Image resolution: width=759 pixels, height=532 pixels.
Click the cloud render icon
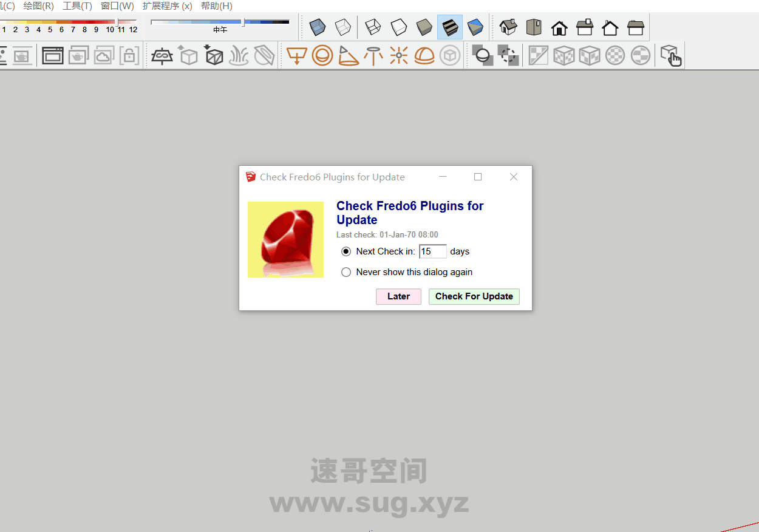coord(104,56)
